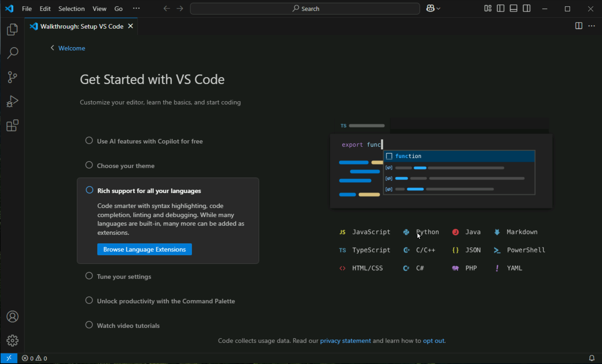Mark 'Tune your settings' step circle
The height and width of the screenshot is (364, 602).
tap(89, 276)
